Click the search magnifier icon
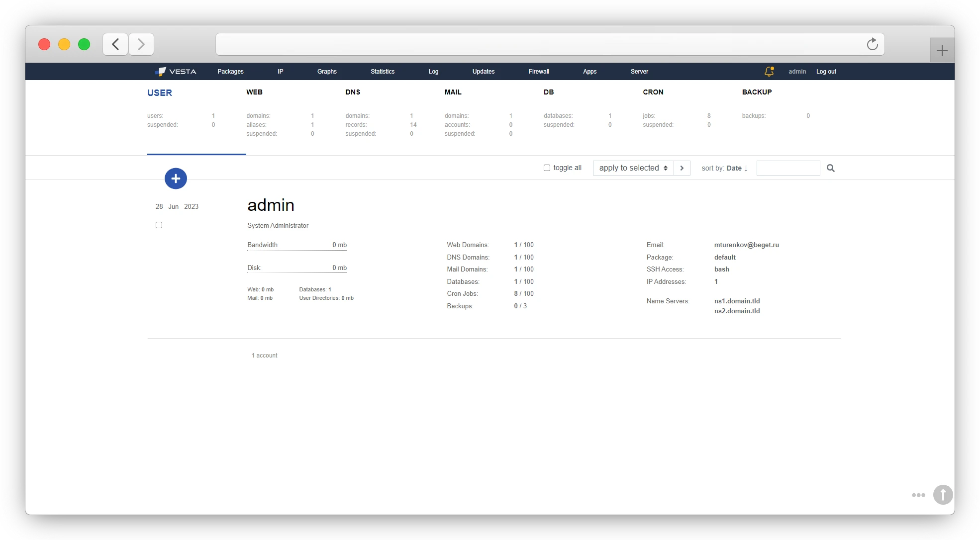This screenshot has width=980, height=540. (x=830, y=168)
